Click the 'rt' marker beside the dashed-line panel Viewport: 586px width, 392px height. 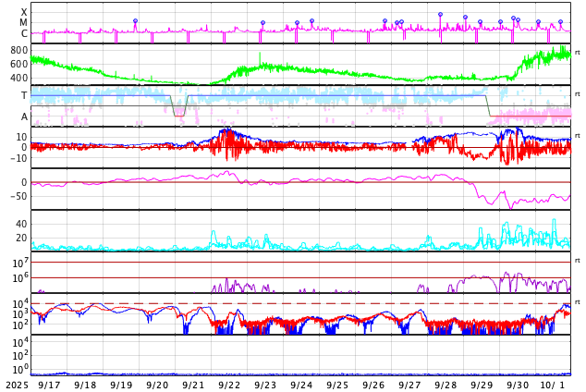click(x=577, y=302)
